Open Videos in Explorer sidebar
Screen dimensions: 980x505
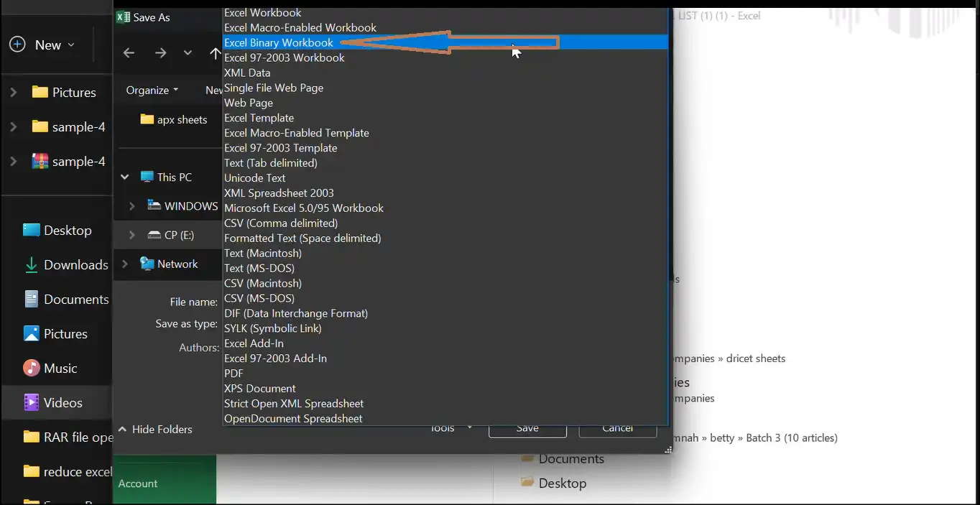click(53, 403)
